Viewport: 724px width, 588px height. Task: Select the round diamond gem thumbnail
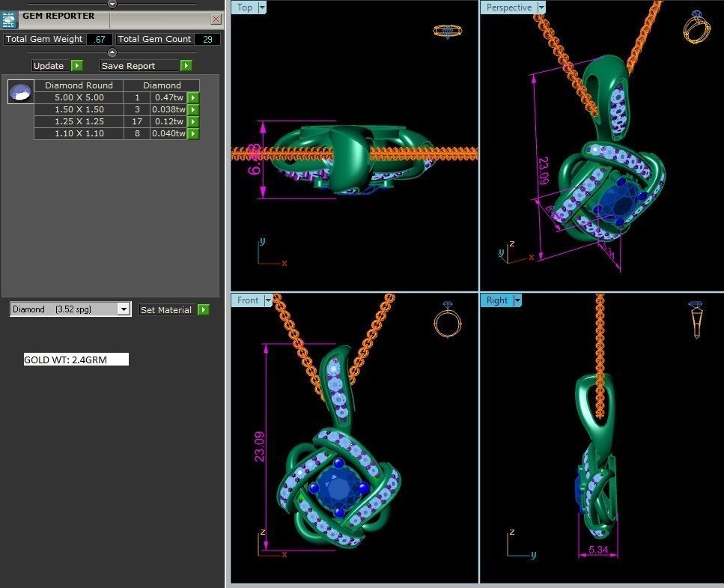pyautogui.click(x=21, y=91)
